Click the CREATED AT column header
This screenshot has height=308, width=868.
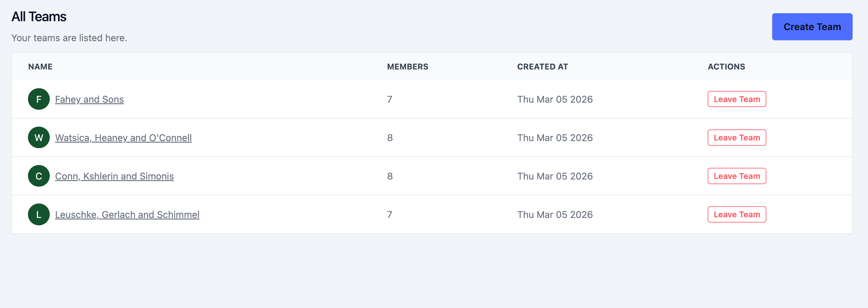coord(542,66)
